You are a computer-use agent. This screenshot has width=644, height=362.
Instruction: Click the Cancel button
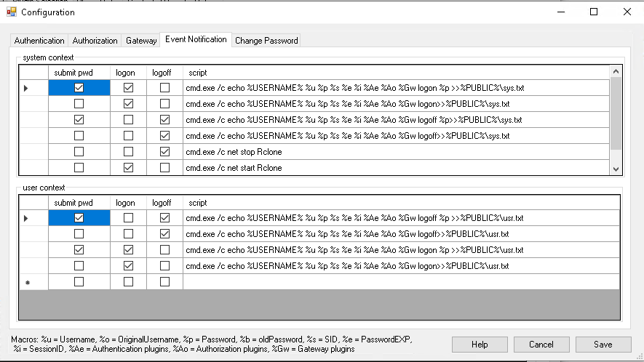point(541,345)
